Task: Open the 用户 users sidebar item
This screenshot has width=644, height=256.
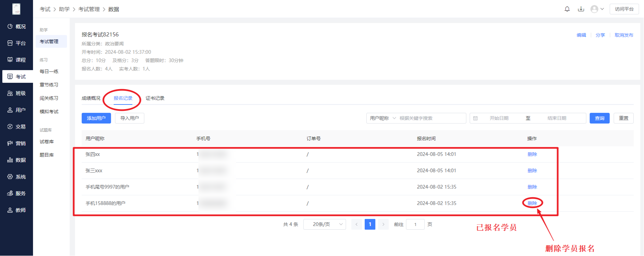Action: coord(17,110)
